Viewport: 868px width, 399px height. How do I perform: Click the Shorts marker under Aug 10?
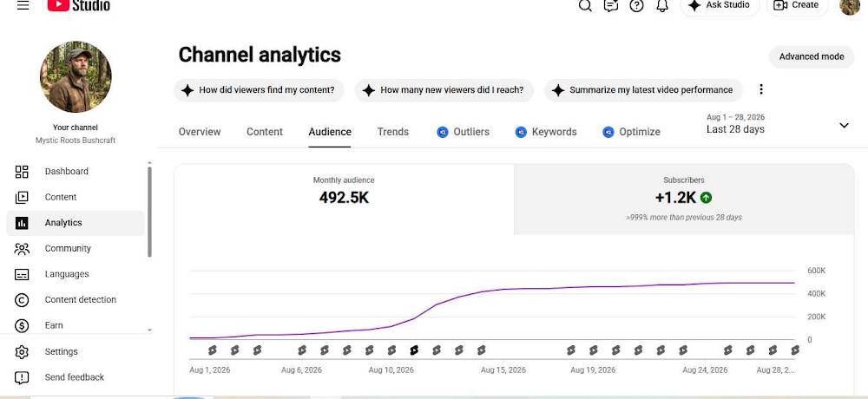point(391,350)
